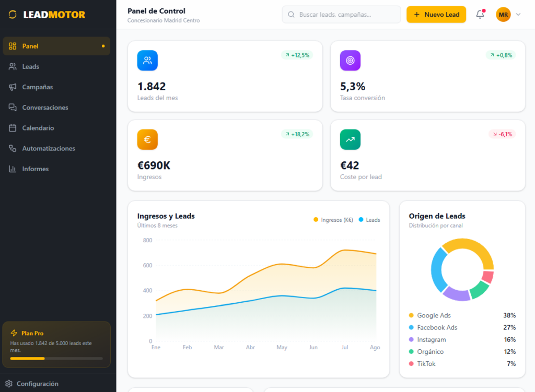Select Automatizaciones in the sidebar
535x392 pixels.
pos(56,148)
